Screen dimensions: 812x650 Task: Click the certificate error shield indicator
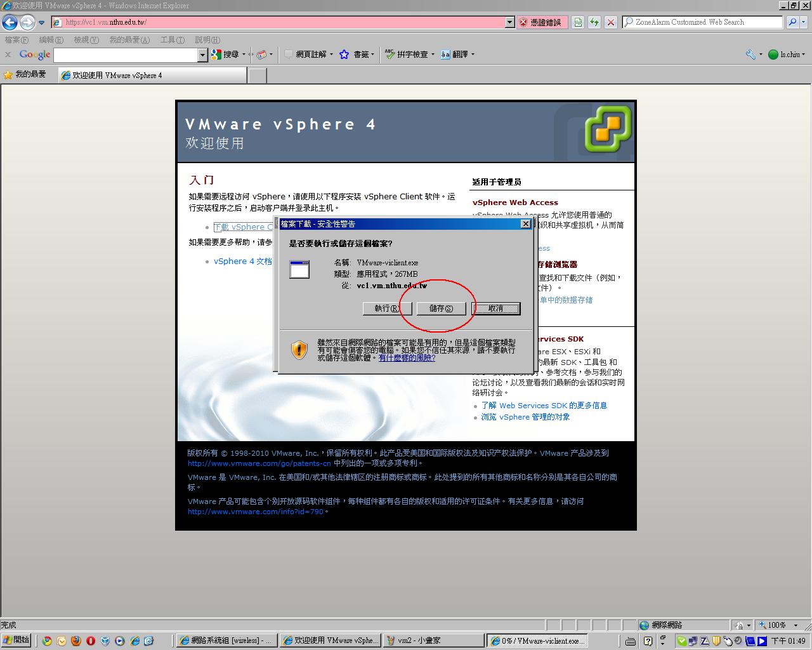click(x=541, y=22)
